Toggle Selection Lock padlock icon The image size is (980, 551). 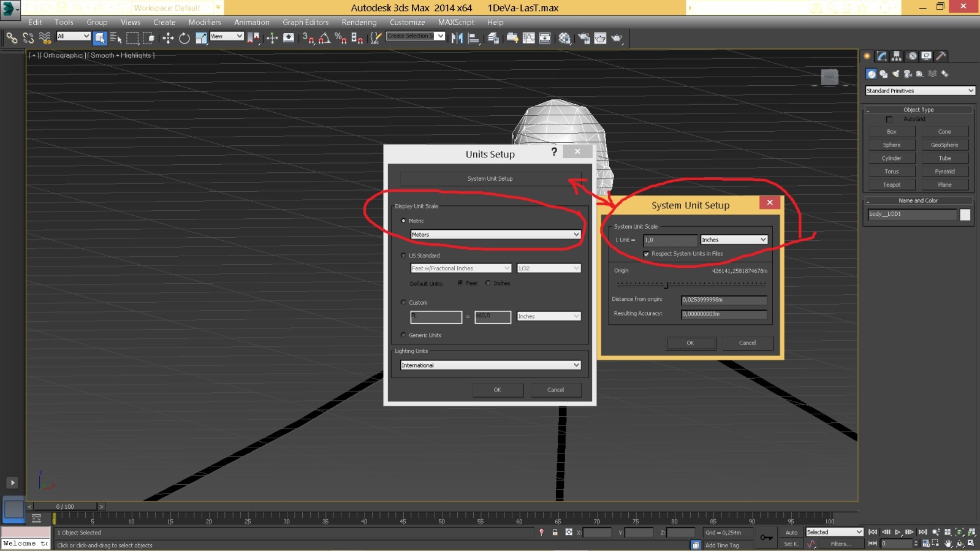[555, 533]
